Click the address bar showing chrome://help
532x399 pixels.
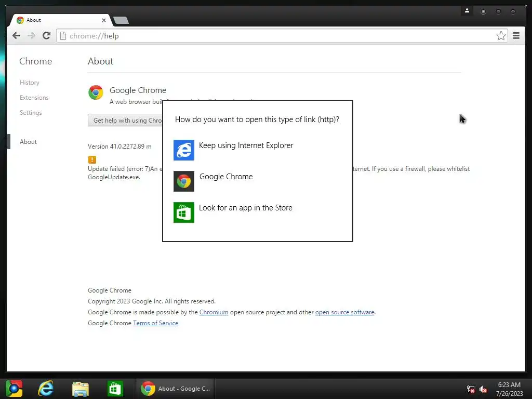(282, 36)
